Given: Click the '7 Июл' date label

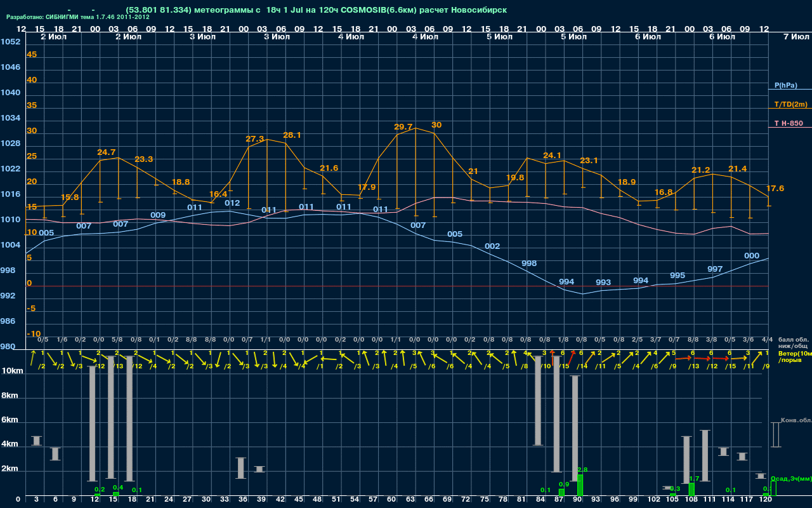Looking at the screenshot, I should coord(795,37).
